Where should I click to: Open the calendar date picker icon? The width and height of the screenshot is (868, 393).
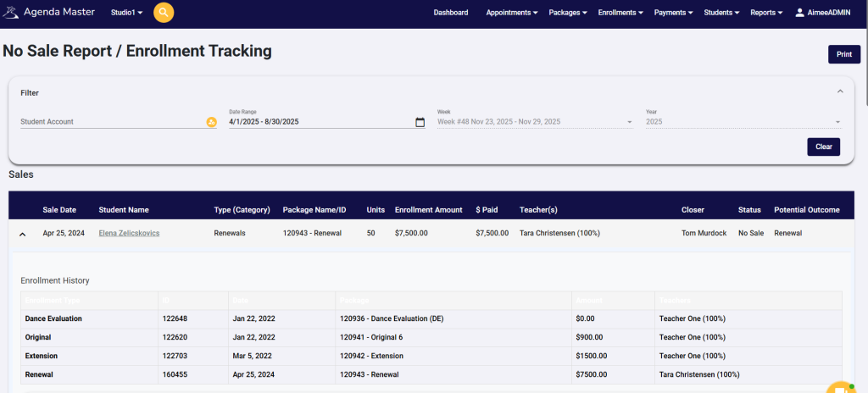(420, 122)
